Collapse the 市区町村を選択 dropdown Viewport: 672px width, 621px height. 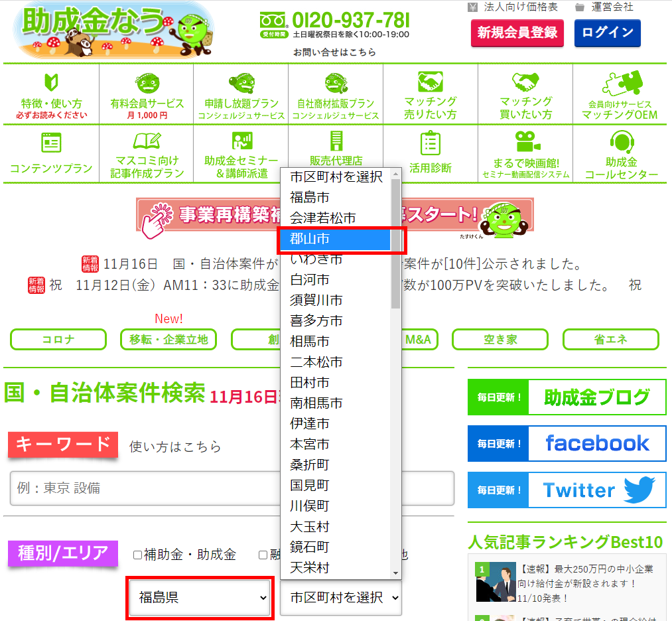pyautogui.click(x=340, y=598)
